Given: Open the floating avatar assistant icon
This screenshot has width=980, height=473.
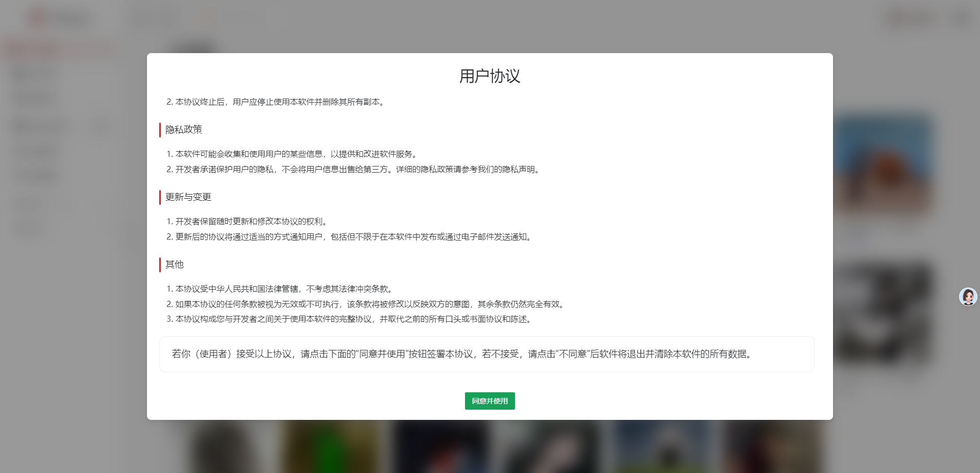Looking at the screenshot, I should [968, 296].
